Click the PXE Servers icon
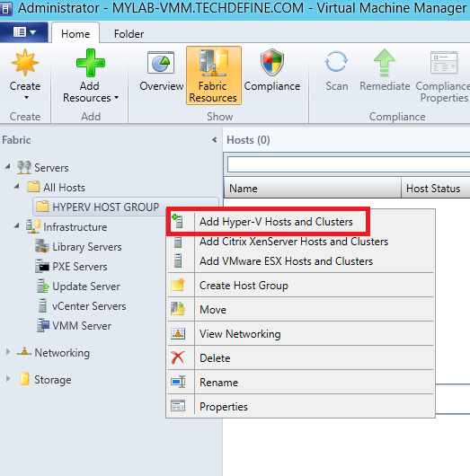 (x=42, y=266)
